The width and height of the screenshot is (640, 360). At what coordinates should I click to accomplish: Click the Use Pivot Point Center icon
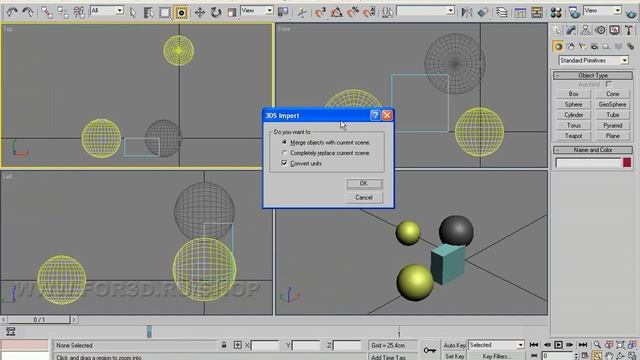(x=282, y=12)
